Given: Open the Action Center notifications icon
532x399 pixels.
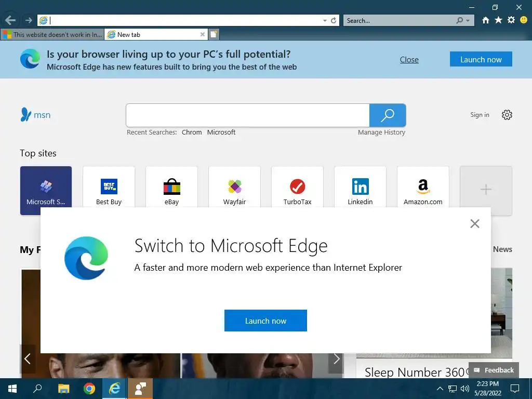Looking at the screenshot, I should [x=515, y=389].
